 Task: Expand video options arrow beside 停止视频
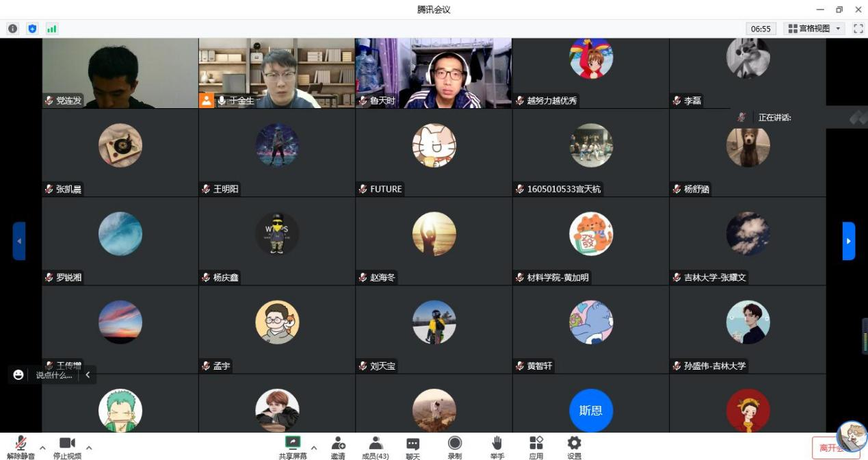[89, 448]
